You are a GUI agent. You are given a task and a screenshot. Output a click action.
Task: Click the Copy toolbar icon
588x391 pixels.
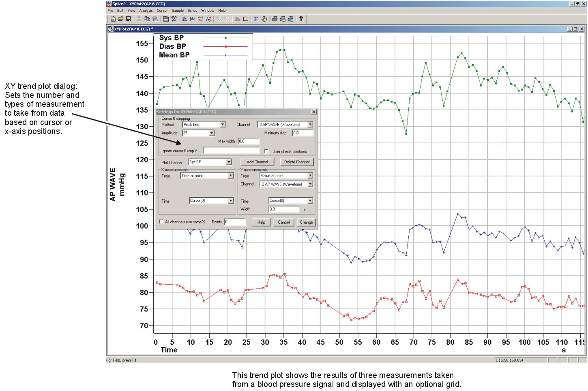tap(148, 19)
